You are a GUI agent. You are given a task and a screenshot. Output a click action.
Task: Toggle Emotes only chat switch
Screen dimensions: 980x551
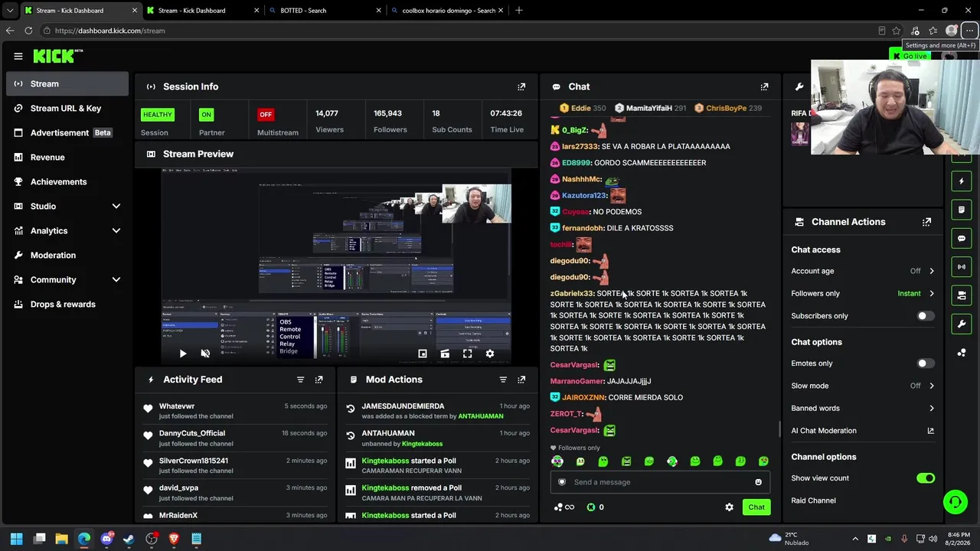[926, 364]
